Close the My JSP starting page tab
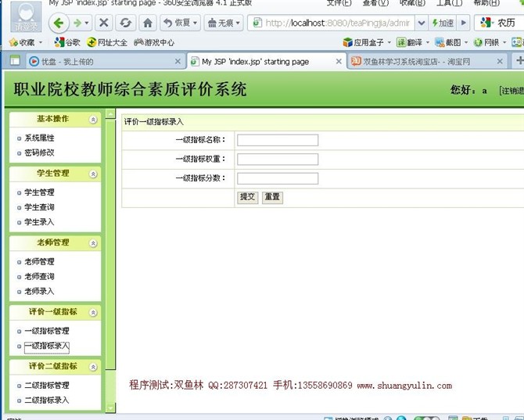 (339, 62)
